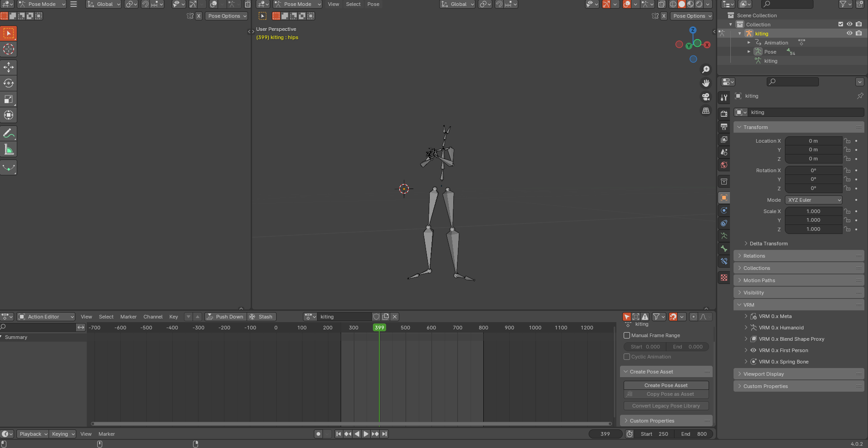Expand the Motion Paths panel
The width and height of the screenshot is (868, 448).
(759, 280)
